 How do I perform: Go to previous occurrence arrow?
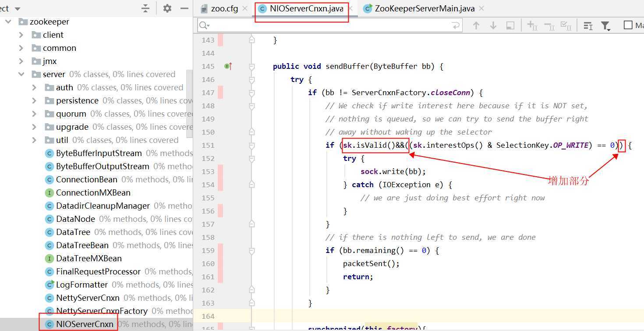[476, 26]
